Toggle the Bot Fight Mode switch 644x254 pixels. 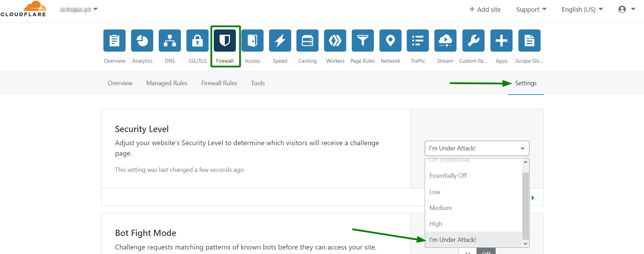click(x=477, y=252)
